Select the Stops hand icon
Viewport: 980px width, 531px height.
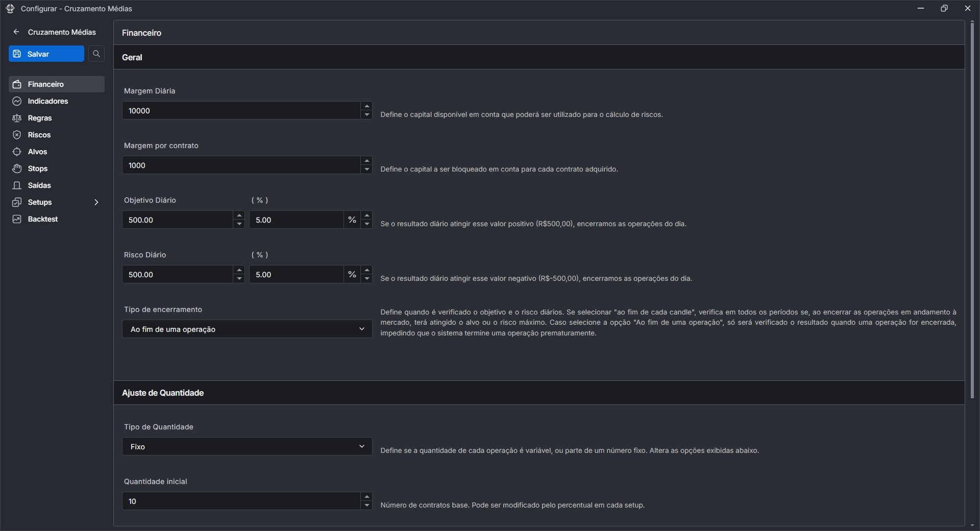(x=17, y=168)
